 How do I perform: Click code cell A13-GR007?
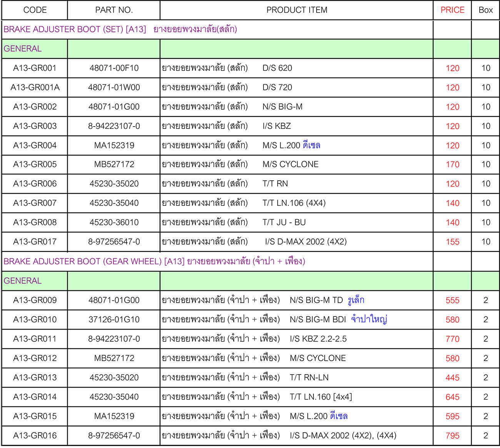click(x=35, y=203)
